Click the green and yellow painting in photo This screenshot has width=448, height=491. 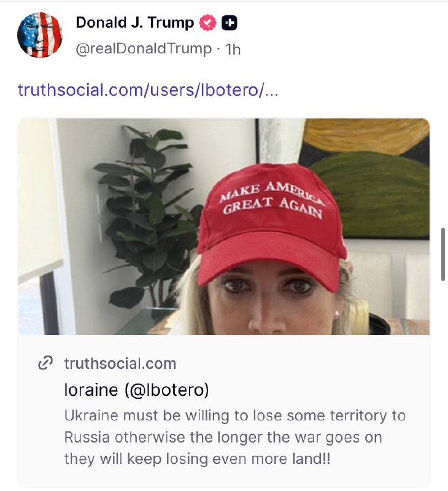(367, 179)
